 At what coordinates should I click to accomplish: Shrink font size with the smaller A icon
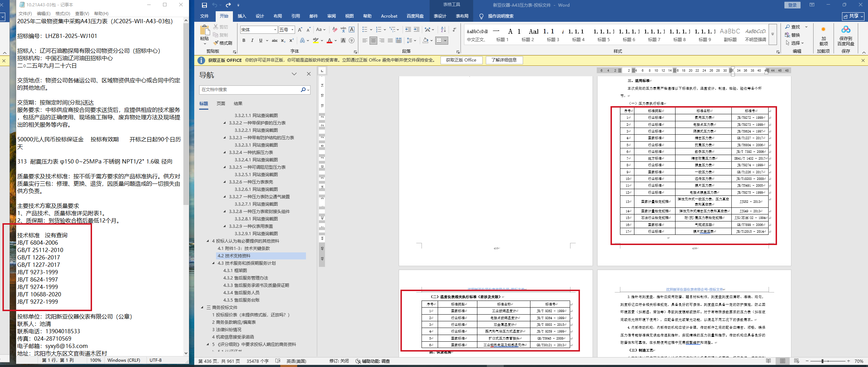tap(308, 30)
